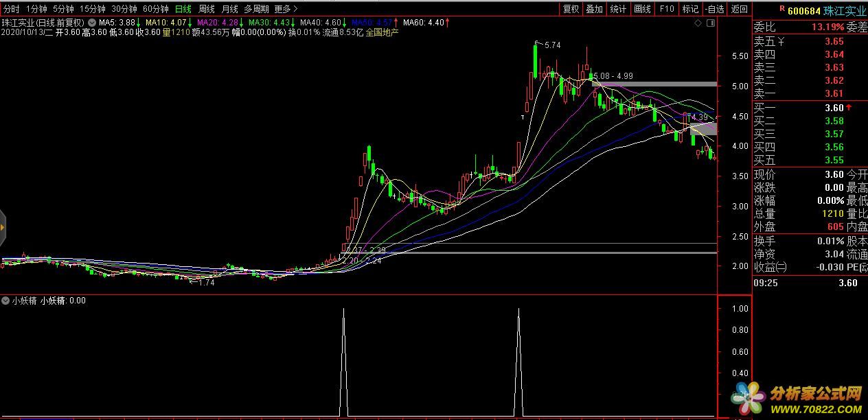Click 买四 price 3.56

(x=834, y=147)
